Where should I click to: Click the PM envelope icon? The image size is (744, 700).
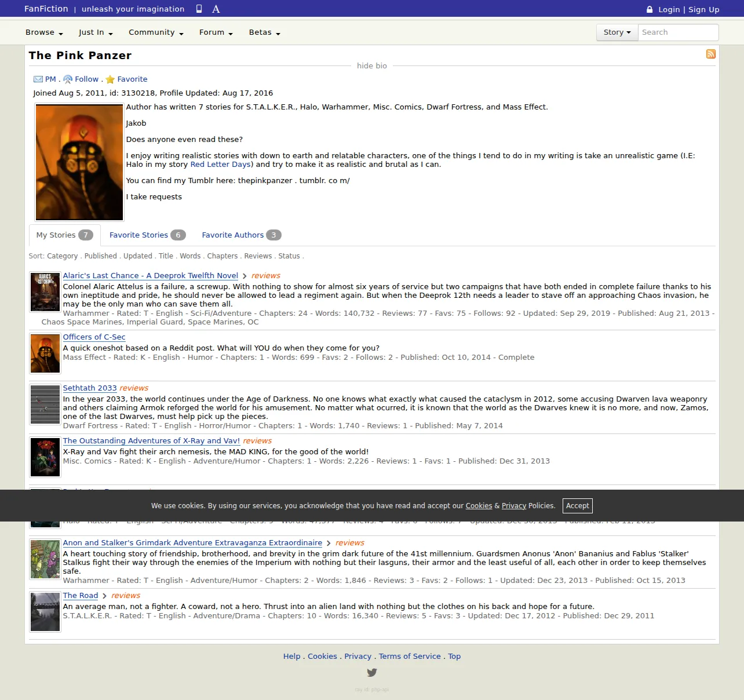(38, 79)
